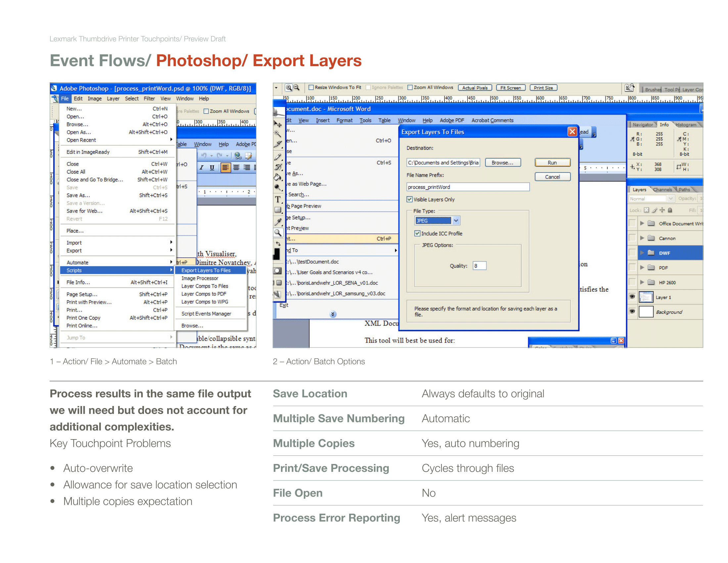The image size is (728, 563).
Task: Show the PDF layer group
Action: 632,267
